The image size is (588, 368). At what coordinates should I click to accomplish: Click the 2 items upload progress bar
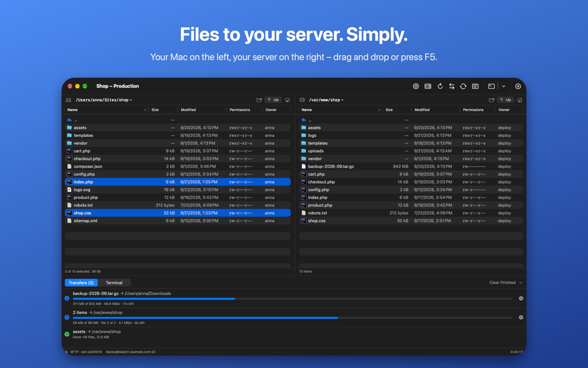[x=292, y=318]
